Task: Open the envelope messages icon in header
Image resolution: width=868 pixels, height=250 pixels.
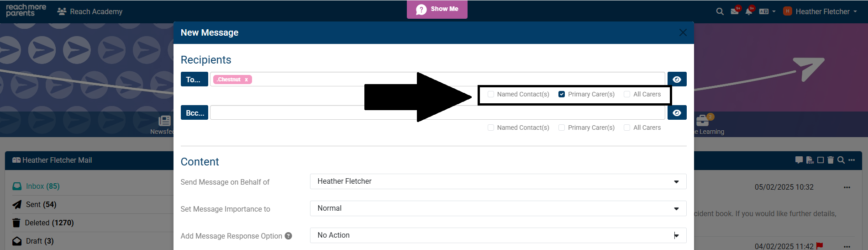Action: 734,11
